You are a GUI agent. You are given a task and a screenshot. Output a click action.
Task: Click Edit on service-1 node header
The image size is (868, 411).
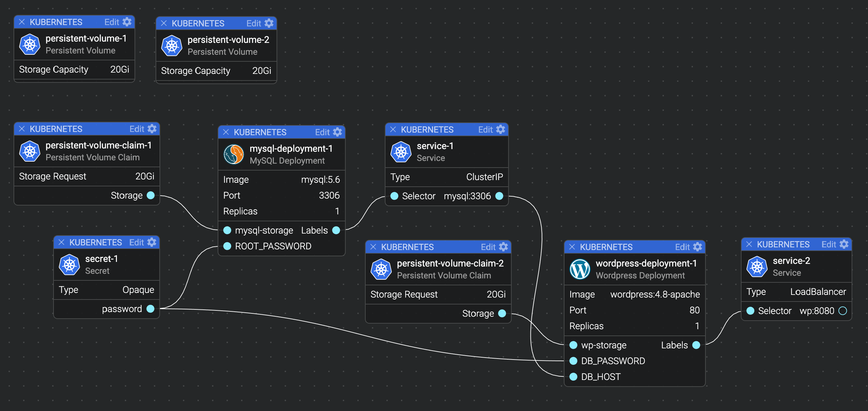(485, 130)
